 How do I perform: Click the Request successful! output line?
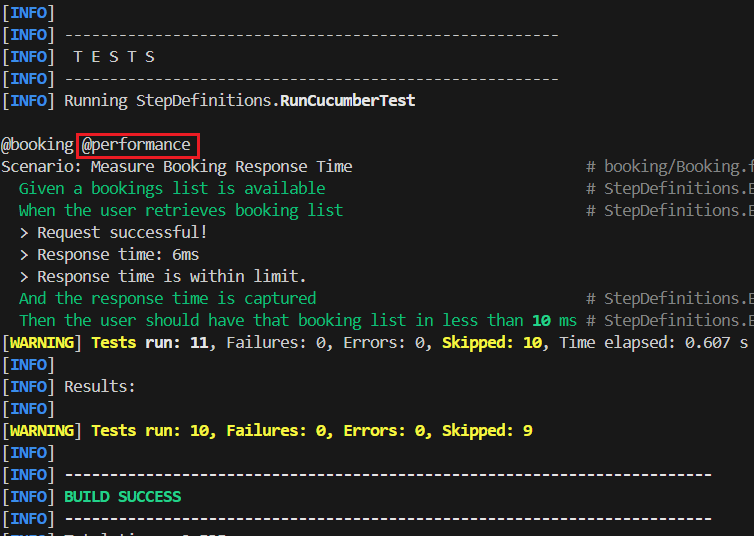point(122,232)
